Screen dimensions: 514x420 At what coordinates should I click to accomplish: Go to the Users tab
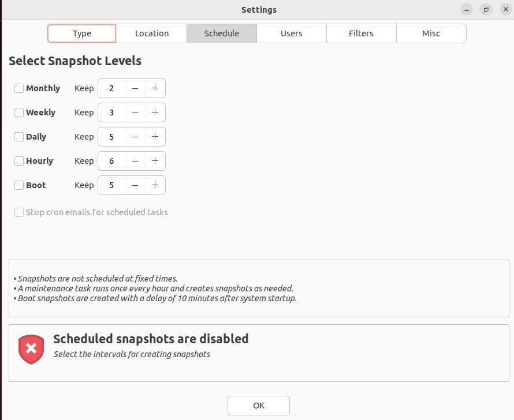coord(292,33)
